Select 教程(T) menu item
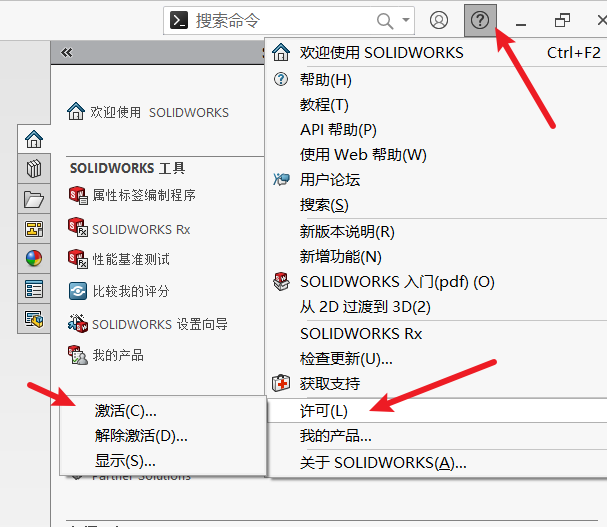607x527 pixels. coord(436,105)
